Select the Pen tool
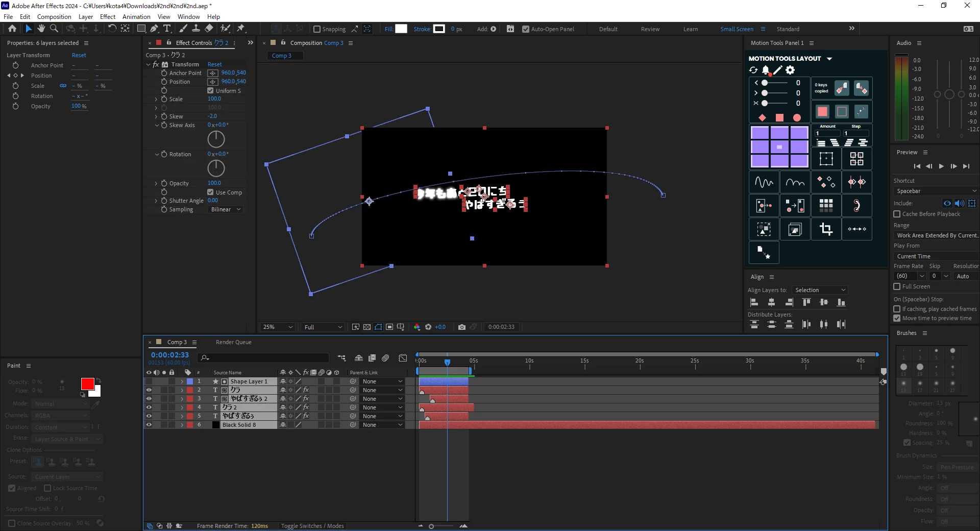This screenshot has width=980, height=531. [154, 29]
